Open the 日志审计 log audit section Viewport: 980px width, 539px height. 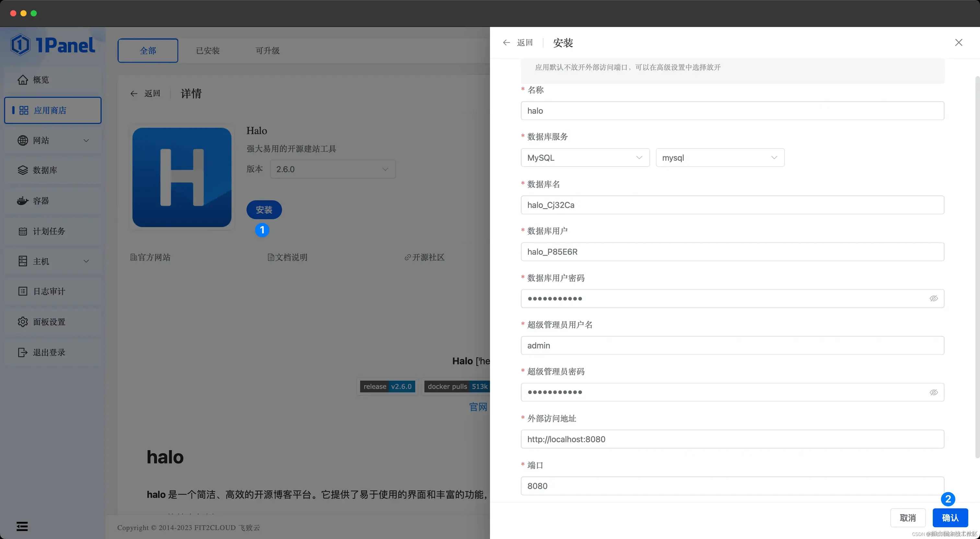tap(48, 291)
